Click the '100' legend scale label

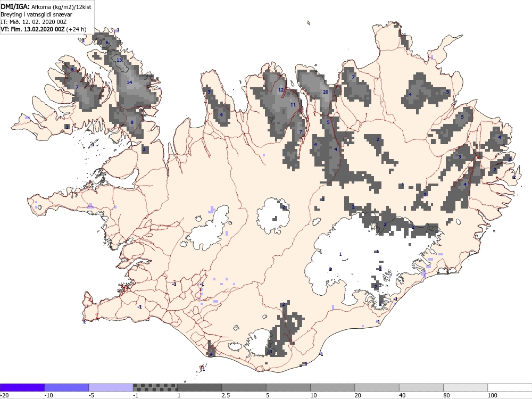(x=492, y=395)
